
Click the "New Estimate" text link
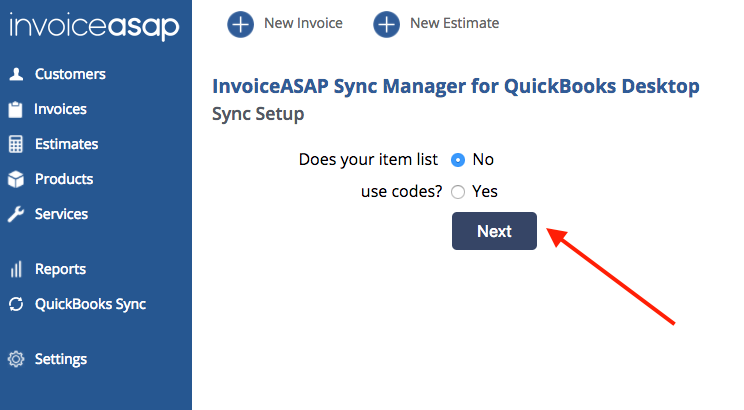tap(454, 23)
